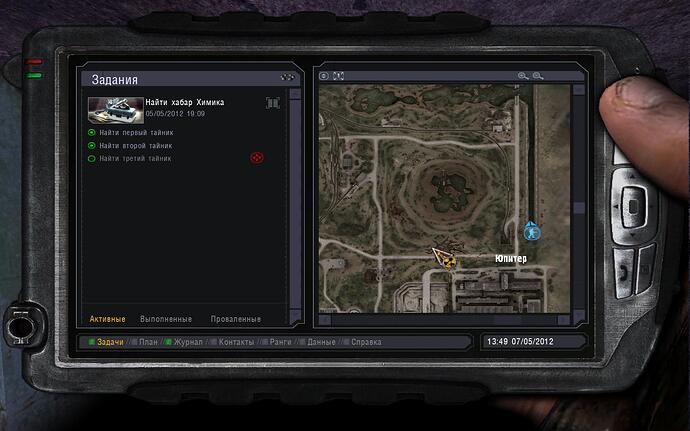
Task: Select the Активные tasks filter
Action: (x=107, y=319)
